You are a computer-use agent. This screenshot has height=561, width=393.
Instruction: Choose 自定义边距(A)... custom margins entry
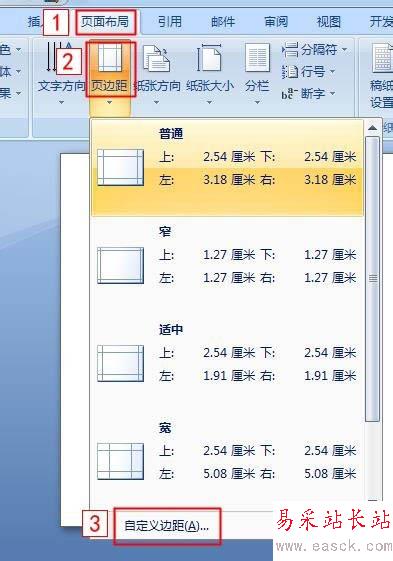[x=166, y=526]
